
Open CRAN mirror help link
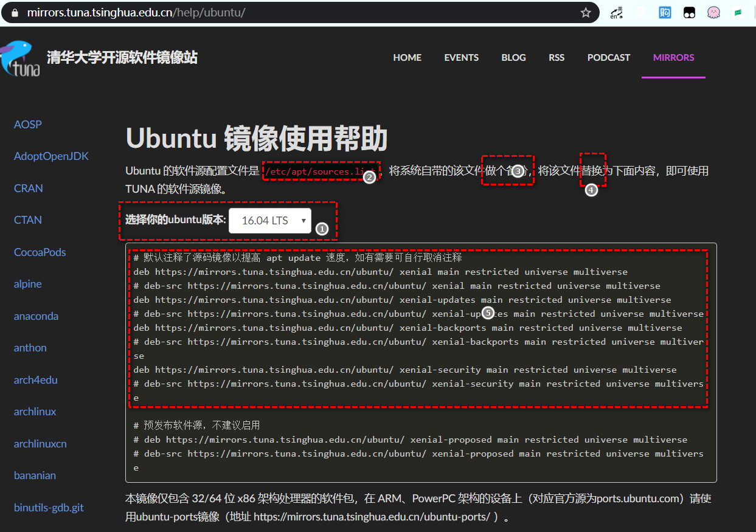click(29, 188)
